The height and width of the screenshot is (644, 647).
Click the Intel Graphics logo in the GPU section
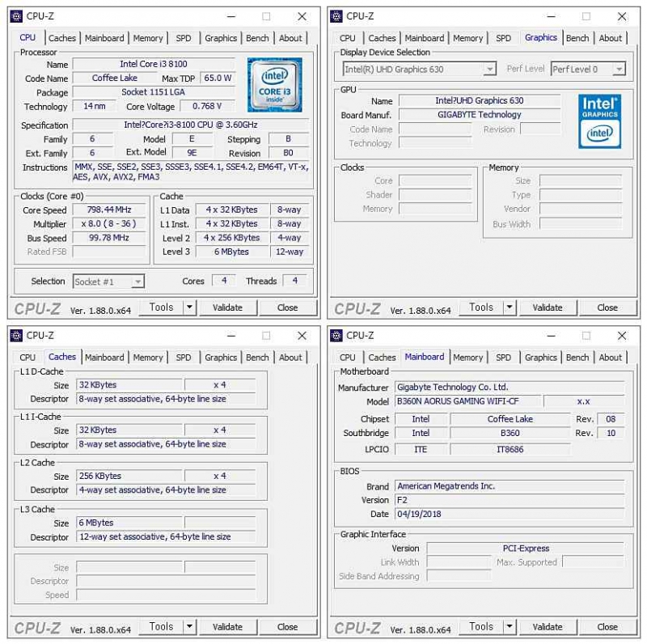point(599,121)
